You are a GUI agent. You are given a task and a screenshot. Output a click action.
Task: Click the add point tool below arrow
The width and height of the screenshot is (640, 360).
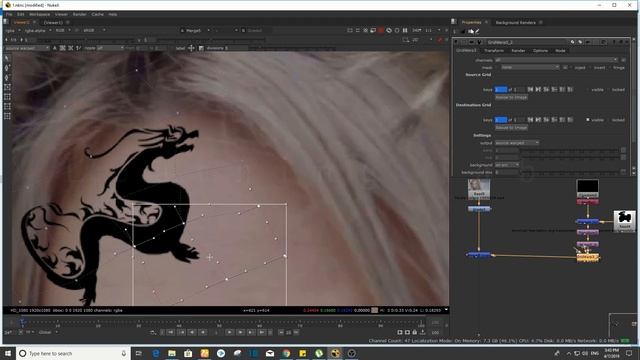coord(7,68)
